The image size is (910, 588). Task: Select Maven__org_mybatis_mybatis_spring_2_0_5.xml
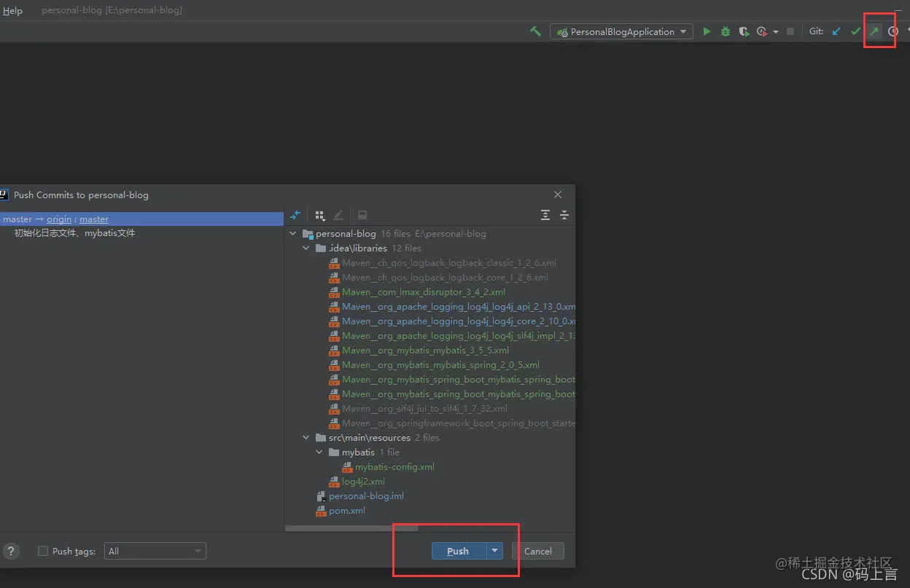click(x=440, y=365)
